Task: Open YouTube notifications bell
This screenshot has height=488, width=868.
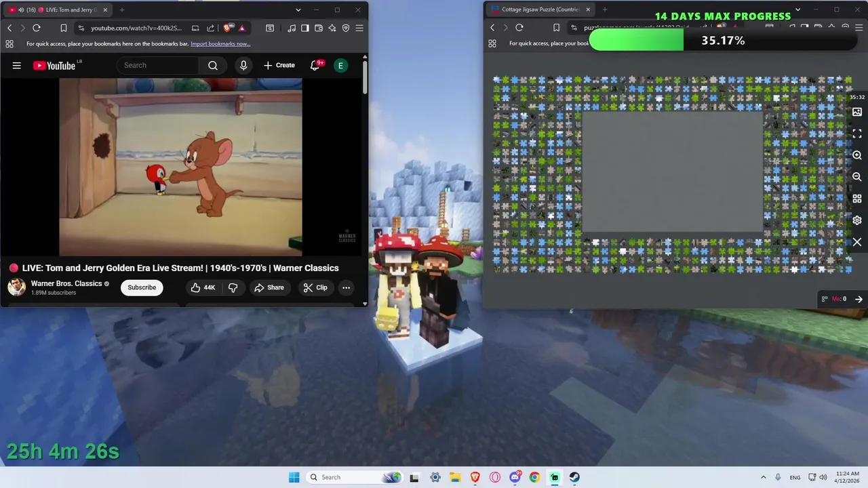Action: click(x=315, y=66)
